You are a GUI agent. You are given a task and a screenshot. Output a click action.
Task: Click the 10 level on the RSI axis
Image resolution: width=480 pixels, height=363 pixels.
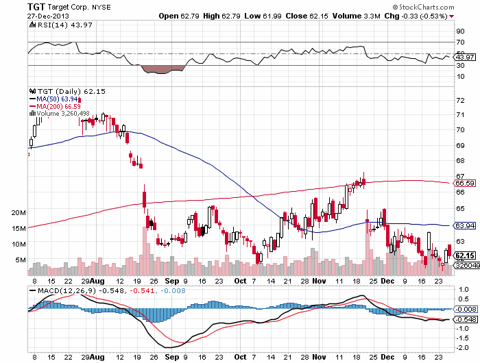(460, 77)
